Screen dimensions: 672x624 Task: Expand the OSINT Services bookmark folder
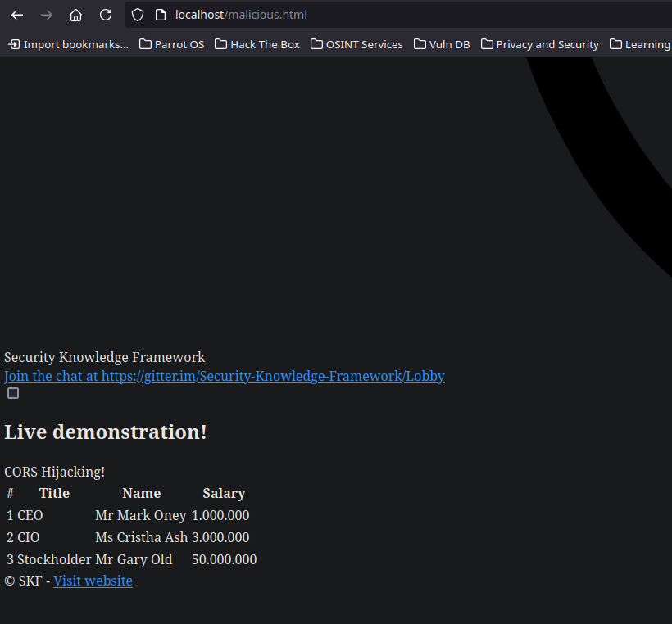coord(356,44)
